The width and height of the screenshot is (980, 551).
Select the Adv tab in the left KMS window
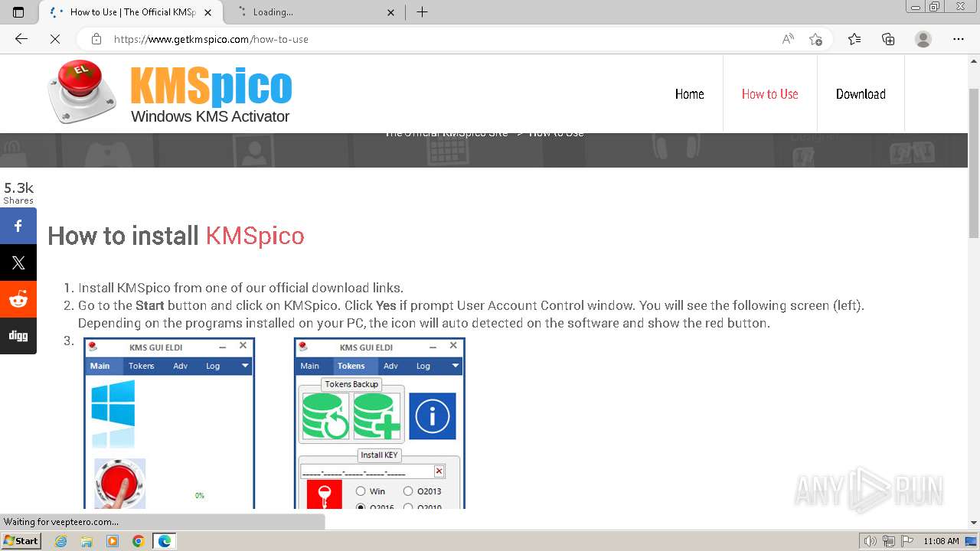[x=181, y=366]
